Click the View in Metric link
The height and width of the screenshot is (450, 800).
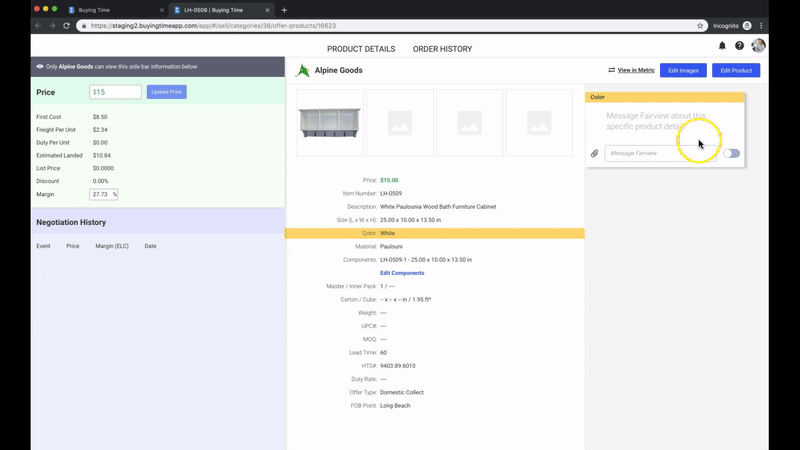point(631,70)
